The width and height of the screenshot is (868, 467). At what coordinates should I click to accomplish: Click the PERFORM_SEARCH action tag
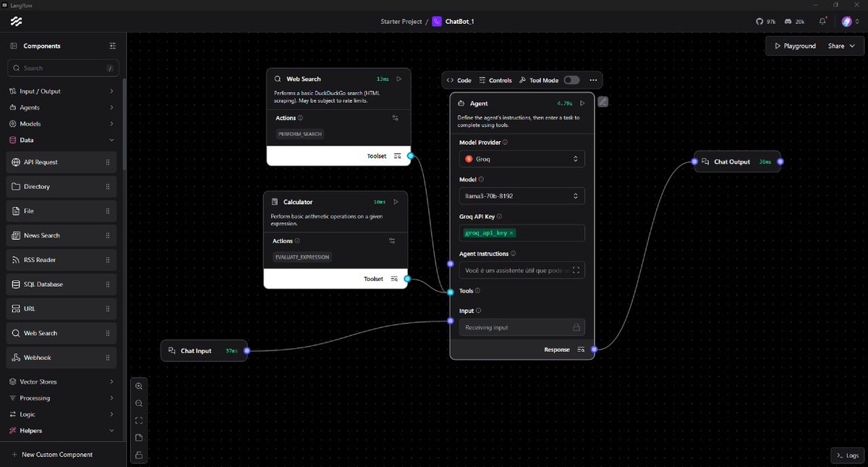click(300, 134)
